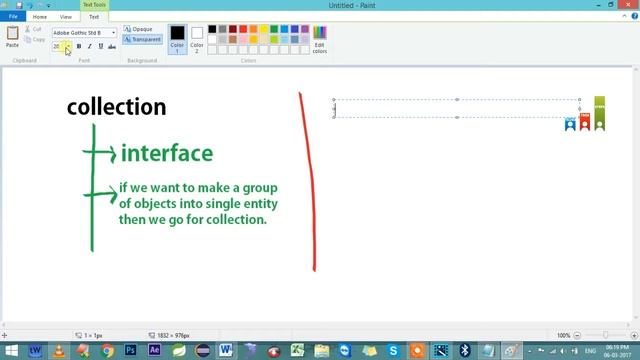Open After Effects from taskbar

point(154,351)
